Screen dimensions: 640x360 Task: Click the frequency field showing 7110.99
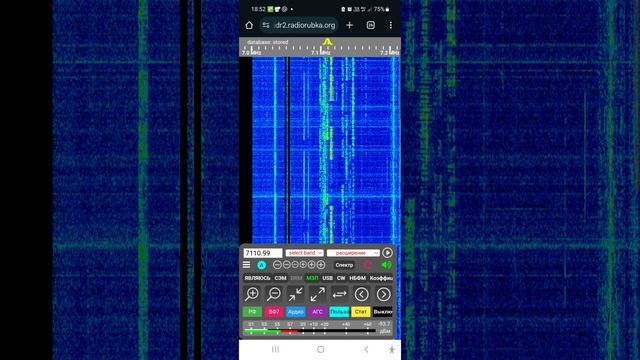pyautogui.click(x=263, y=253)
